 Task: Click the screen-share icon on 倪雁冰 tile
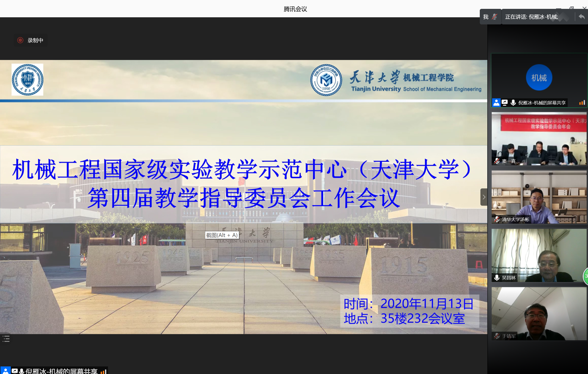coord(504,103)
